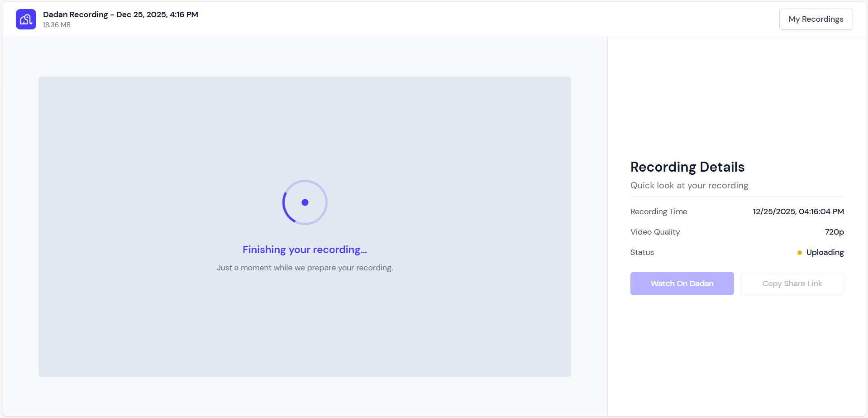
Task: Click the yellow Uploading status dot
Action: (800, 253)
